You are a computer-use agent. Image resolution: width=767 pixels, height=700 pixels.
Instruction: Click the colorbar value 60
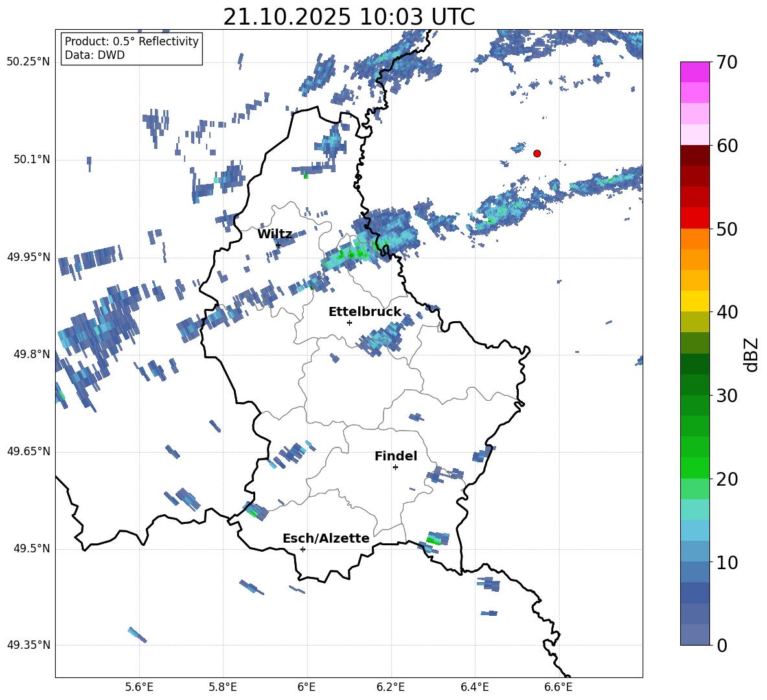point(727,146)
